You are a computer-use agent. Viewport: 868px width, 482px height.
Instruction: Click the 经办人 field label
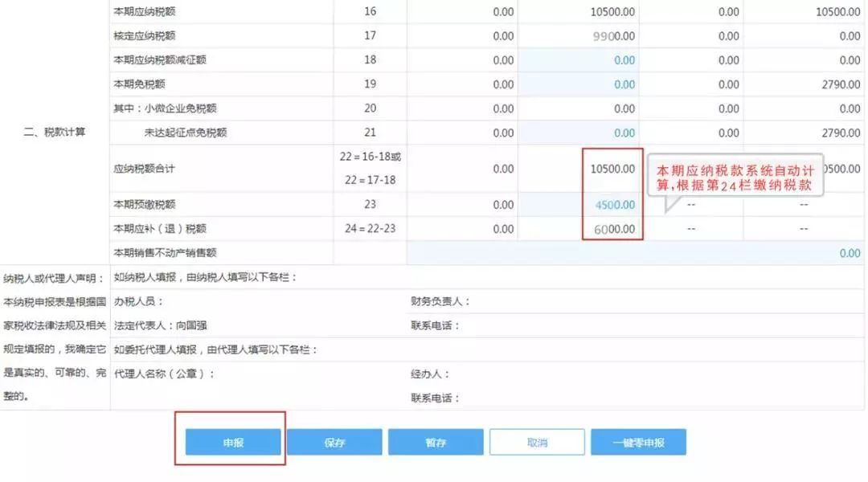430,374
